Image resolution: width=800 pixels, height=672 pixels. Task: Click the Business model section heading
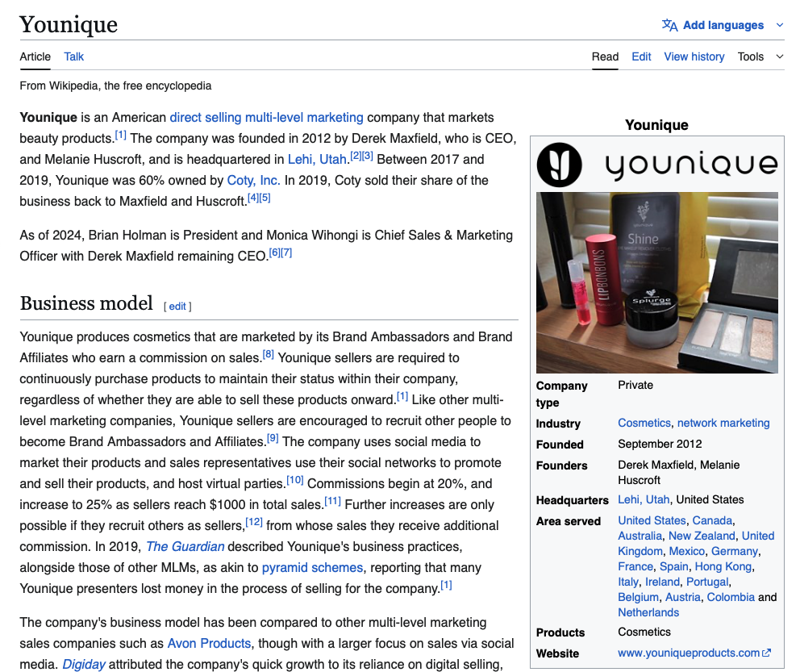[x=86, y=303]
